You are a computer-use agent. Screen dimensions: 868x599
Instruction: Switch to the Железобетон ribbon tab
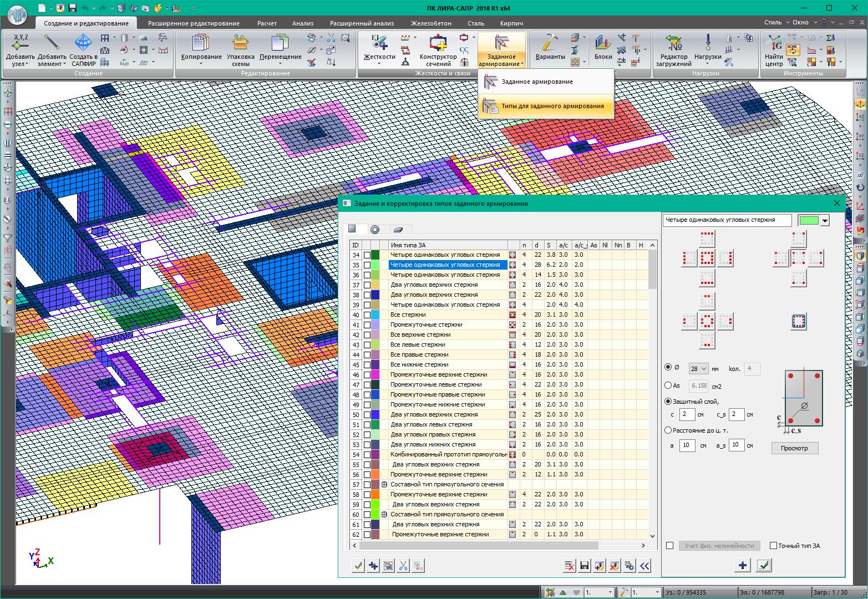[430, 23]
